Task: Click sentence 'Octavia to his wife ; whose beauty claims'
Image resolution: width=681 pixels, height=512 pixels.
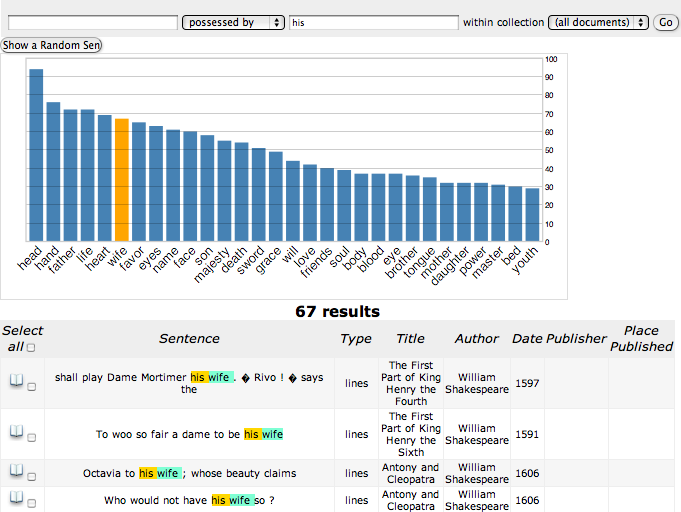Action: point(189,473)
